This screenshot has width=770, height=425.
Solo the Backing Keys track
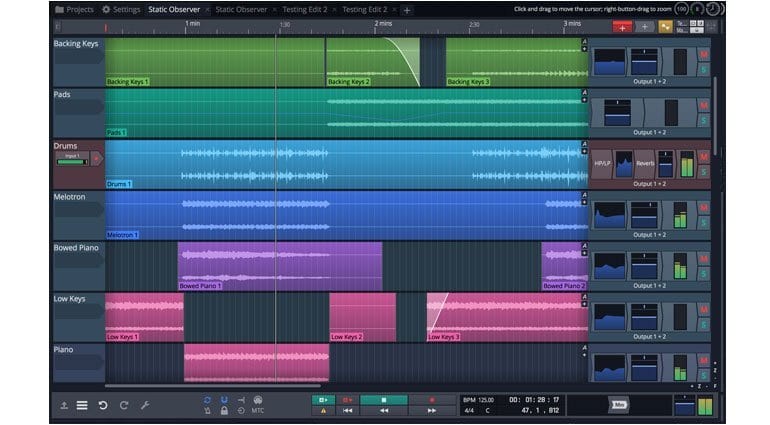704,69
